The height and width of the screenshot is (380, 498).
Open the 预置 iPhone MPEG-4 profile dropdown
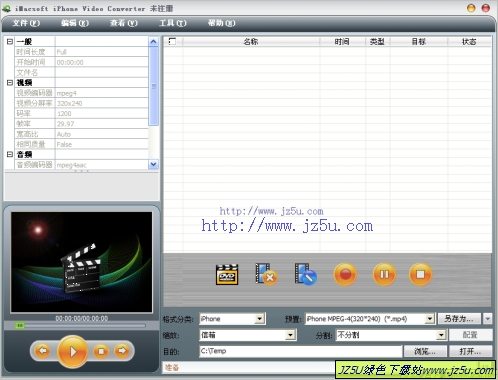[x=430, y=319]
